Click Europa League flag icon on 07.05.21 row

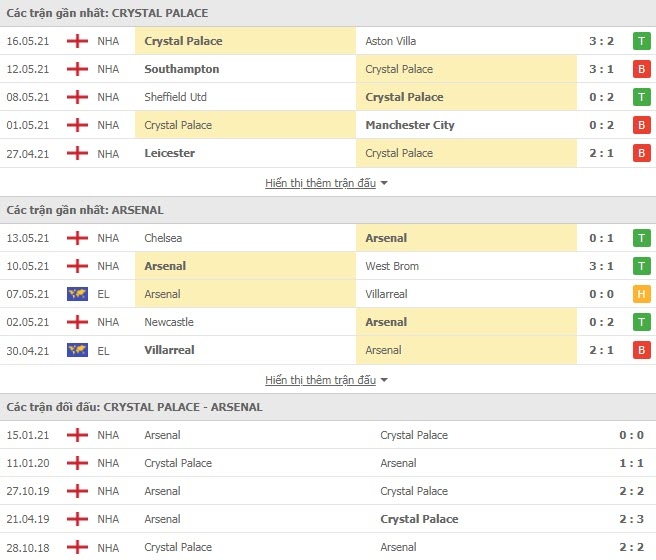77,294
